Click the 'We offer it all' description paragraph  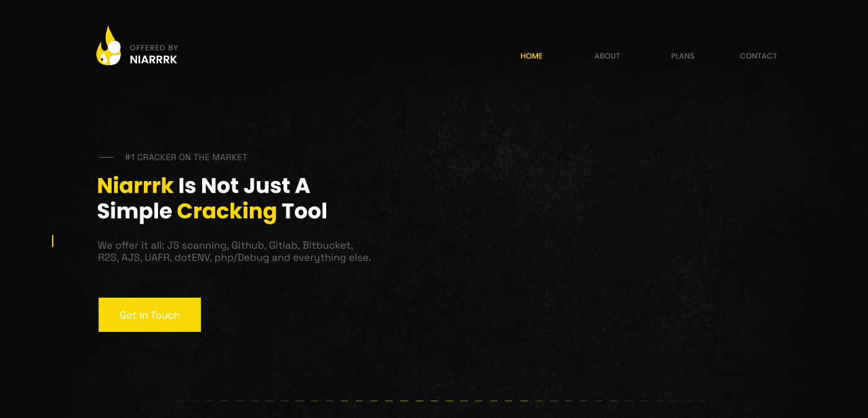click(x=234, y=251)
